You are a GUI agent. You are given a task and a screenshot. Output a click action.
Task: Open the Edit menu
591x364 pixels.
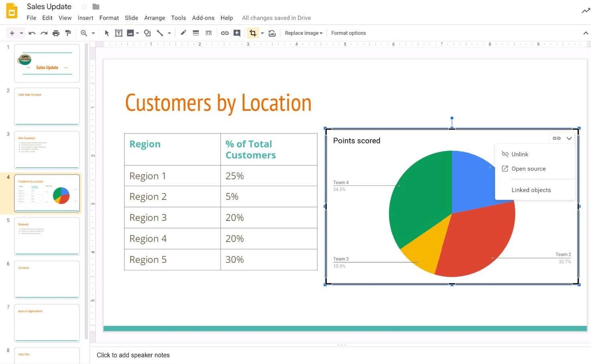[47, 18]
